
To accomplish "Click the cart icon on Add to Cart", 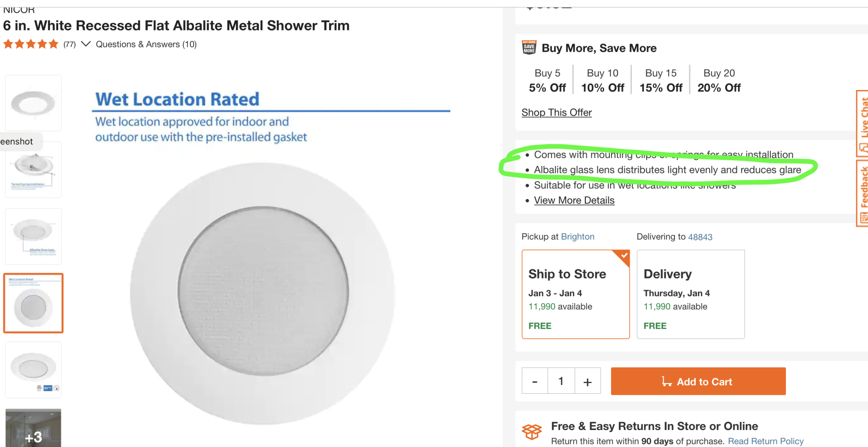I will [666, 381].
